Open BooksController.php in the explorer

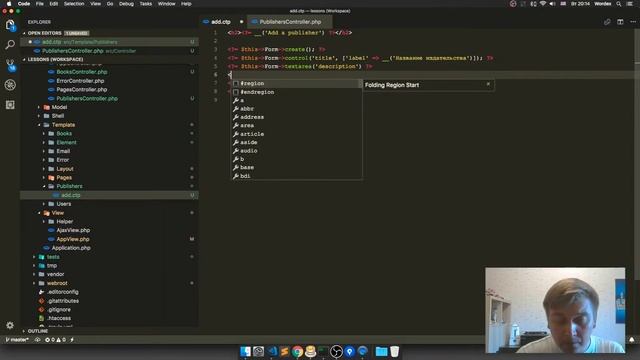[82, 72]
